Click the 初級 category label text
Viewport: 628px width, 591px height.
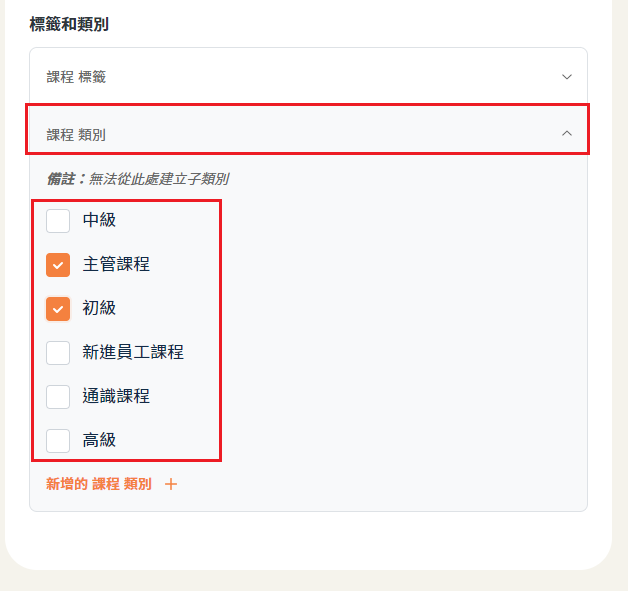tap(99, 308)
